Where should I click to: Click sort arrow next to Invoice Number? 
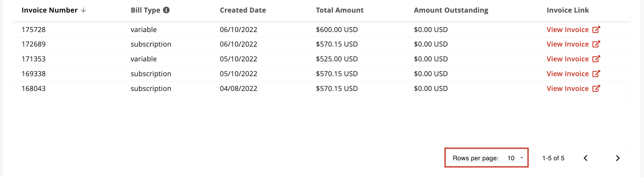point(84,10)
